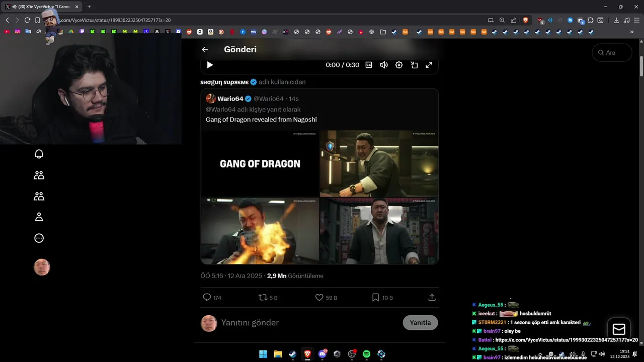Open the messages envelope button
The width and height of the screenshot is (644, 362).
click(619, 329)
